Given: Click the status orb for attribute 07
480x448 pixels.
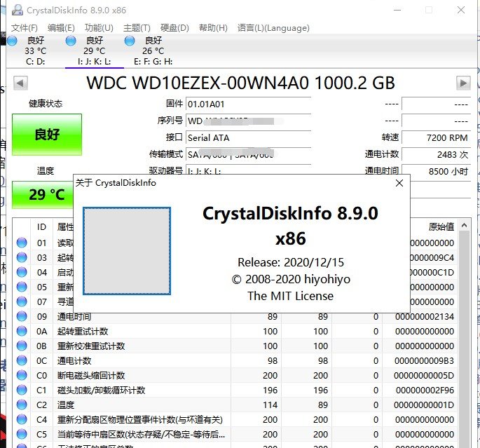Looking at the screenshot, I should [x=22, y=301].
